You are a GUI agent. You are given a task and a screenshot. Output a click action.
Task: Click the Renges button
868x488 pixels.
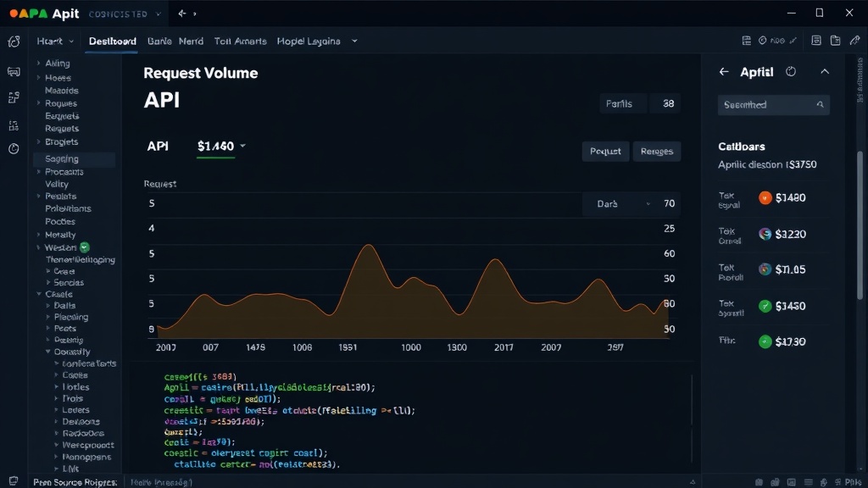[x=657, y=151]
